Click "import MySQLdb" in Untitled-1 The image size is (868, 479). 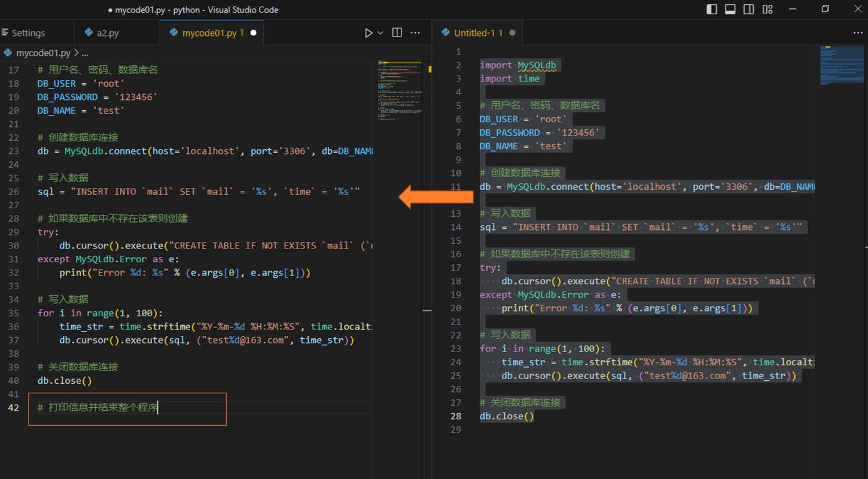(x=519, y=65)
